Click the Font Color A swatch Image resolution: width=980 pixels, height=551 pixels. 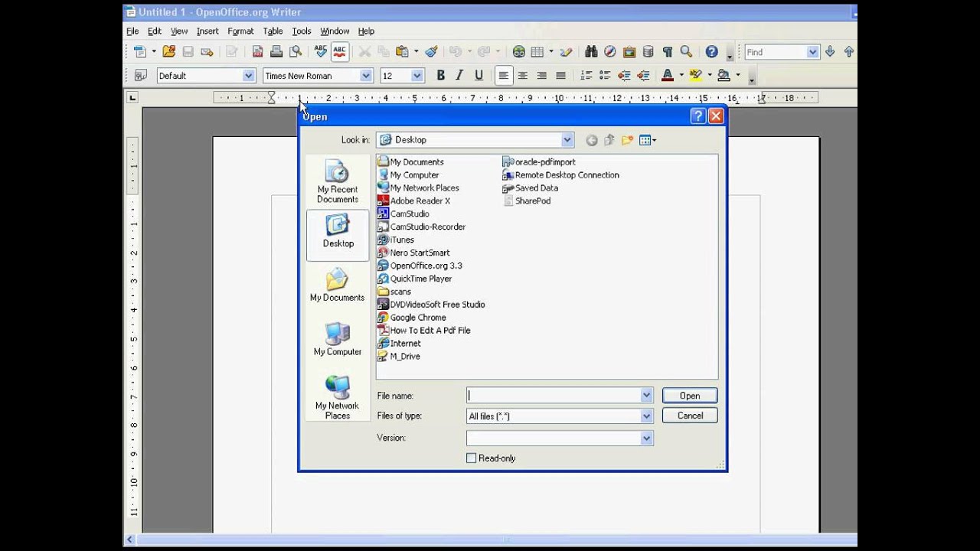pos(667,75)
